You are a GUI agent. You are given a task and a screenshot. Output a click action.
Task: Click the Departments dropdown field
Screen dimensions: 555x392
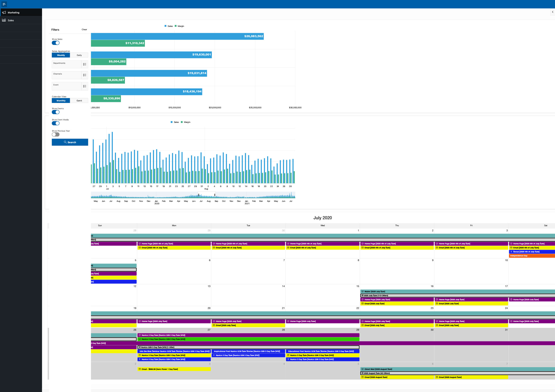(x=66, y=64)
